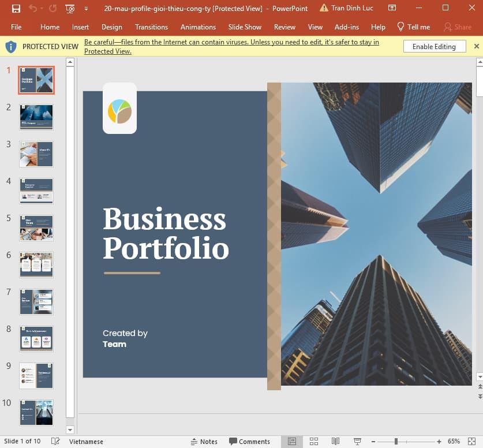Save the presentation via Quick Access Toolbar
Image resolution: width=483 pixels, height=448 pixels.
coord(16,9)
